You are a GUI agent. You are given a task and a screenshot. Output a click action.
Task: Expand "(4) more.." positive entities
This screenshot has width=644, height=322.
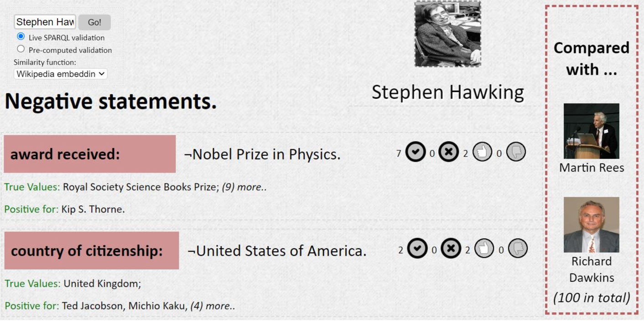pos(213,306)
